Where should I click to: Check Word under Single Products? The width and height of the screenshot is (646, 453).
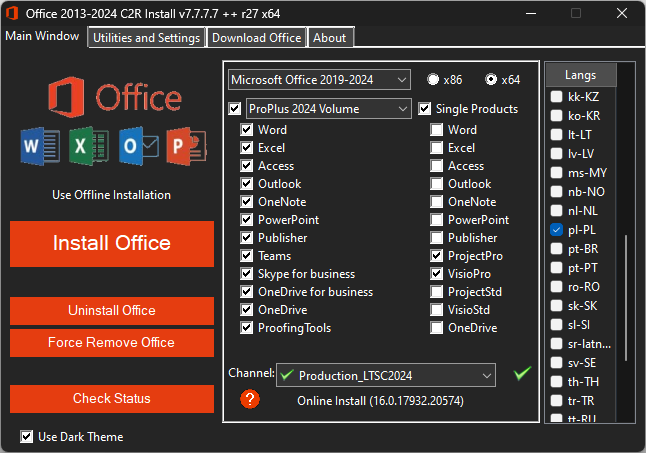point(436,130)
